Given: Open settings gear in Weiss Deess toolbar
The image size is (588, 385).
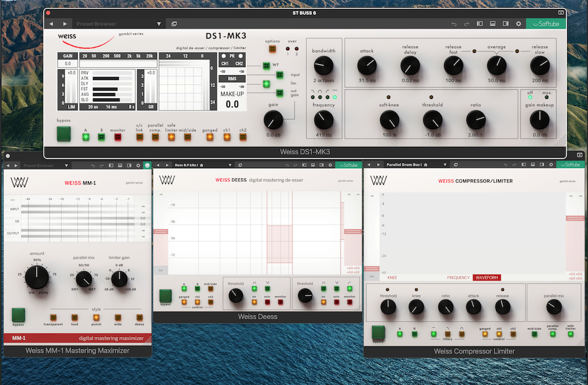Looking at the screenshot, I should point(330,165).
